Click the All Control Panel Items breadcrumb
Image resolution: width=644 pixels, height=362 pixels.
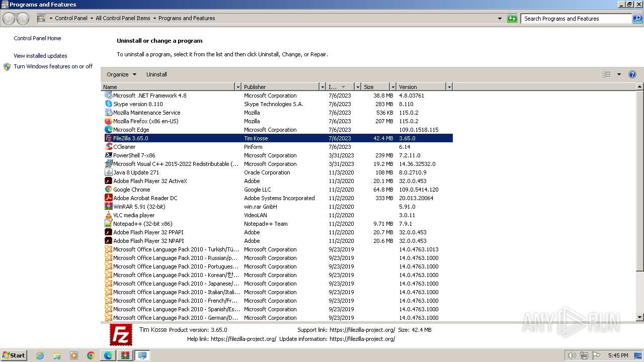pyautogui.click(x=123, y=18)
